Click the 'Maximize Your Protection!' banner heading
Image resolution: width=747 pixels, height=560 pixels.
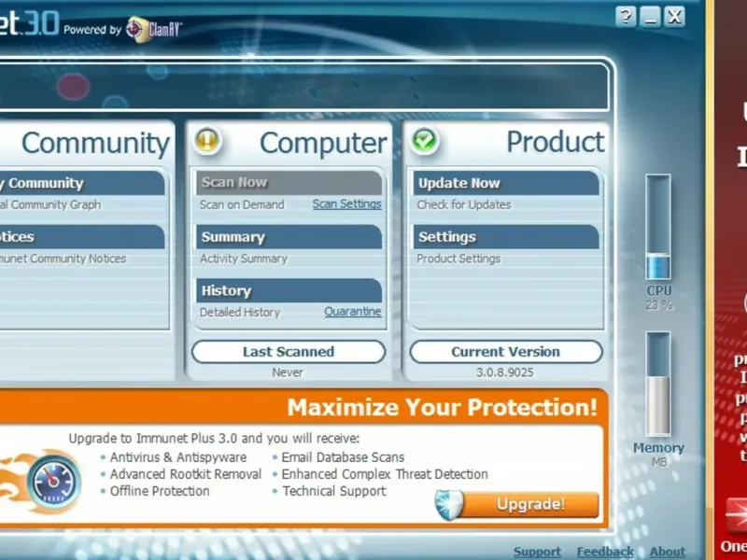click(x=442, y=407)
